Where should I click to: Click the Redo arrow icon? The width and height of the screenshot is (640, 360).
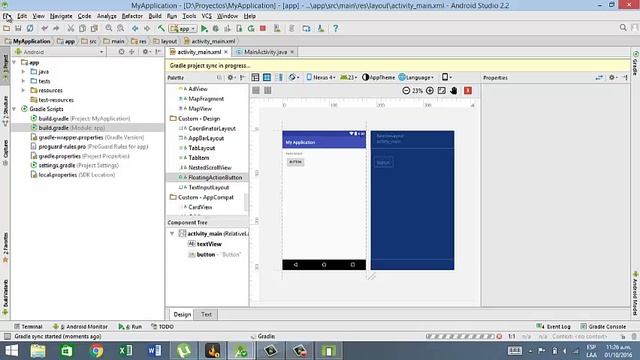point(56,29)
